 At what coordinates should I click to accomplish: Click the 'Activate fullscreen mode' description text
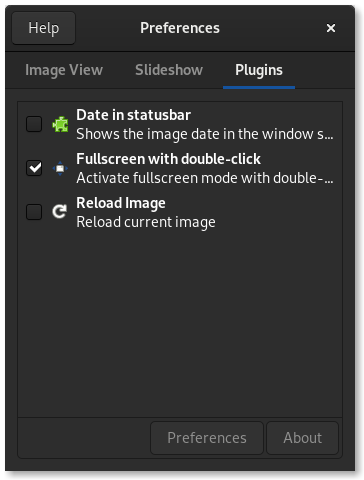tap(205, 178)
